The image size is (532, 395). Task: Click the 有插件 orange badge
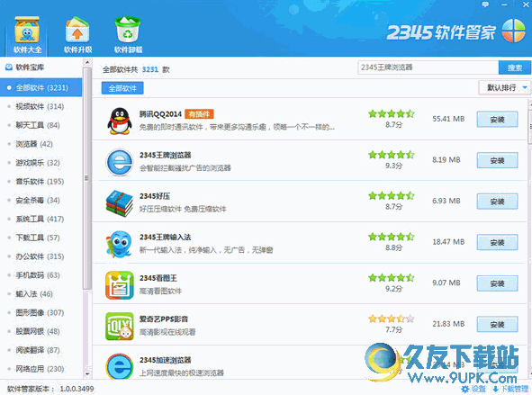(x=199, y=114)
